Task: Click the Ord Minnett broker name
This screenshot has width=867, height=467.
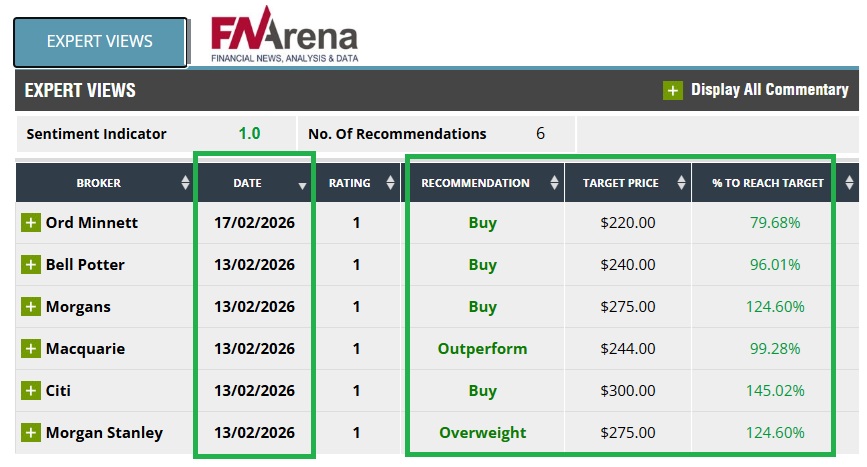Action: (92, 222)
